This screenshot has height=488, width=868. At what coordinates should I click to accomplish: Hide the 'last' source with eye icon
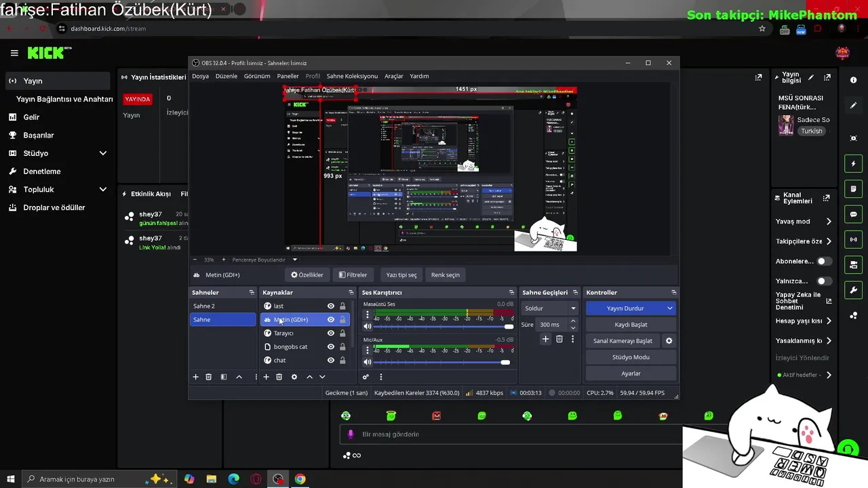[331, 306]
